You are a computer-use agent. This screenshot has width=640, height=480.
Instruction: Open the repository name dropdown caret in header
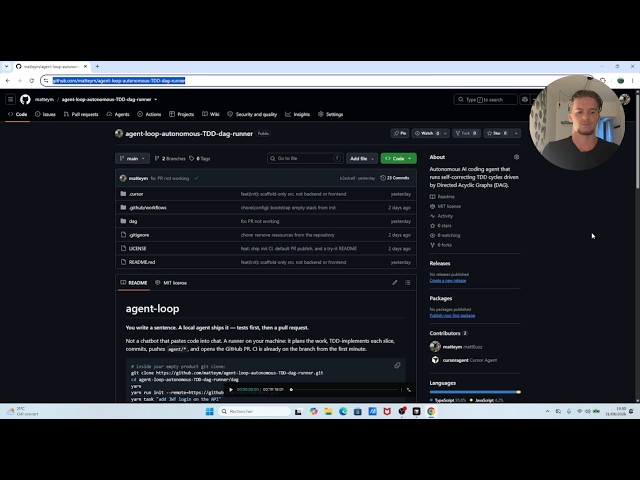[x=156, y=100]
